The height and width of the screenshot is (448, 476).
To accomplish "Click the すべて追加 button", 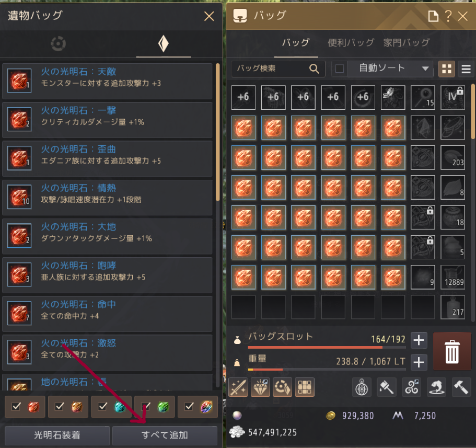I will 165,435.
